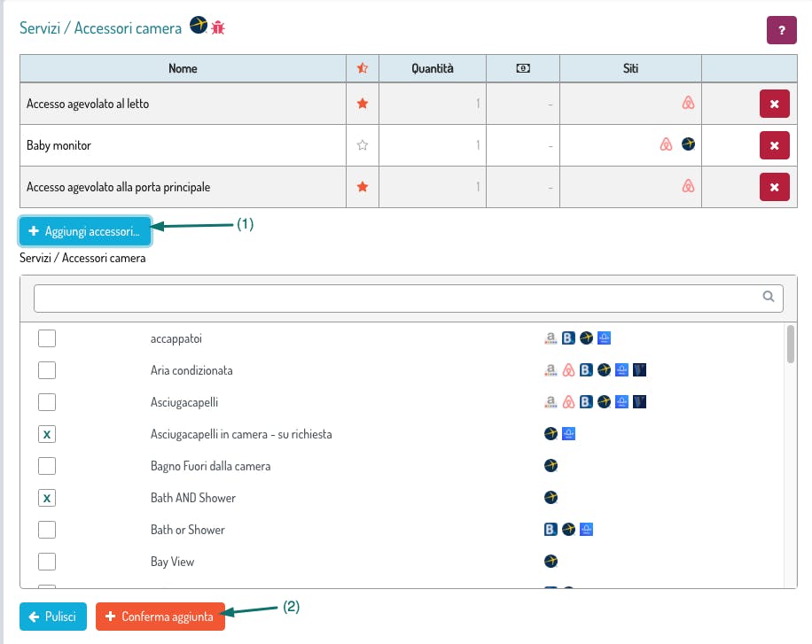This screenshot has width=812, height=644.
Task: Click Expedia icon in Bagno Fuori dalla camera row
Action: click(x=551, y=465)
